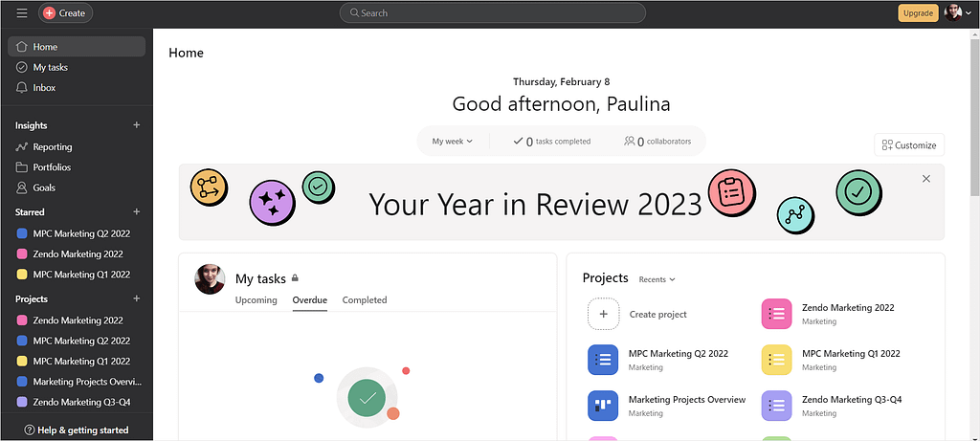
Task: Open My tasks in the sidebar
Action: (x=77, y=68)
